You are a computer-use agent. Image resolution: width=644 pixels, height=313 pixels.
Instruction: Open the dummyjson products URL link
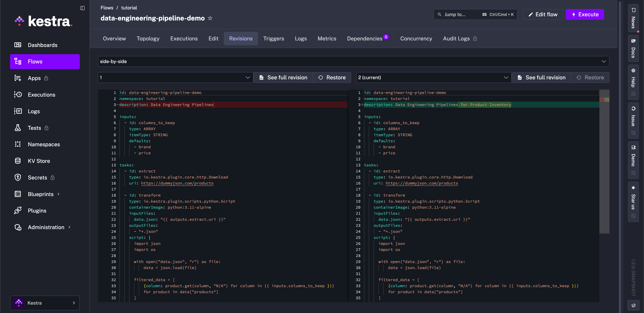pyautogui.click(x=177, y=183)
